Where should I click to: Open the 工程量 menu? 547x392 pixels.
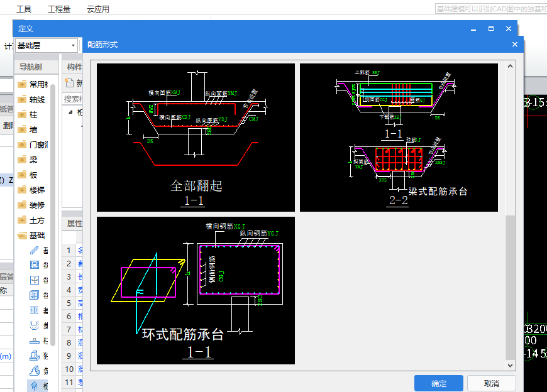coord(59,9)
